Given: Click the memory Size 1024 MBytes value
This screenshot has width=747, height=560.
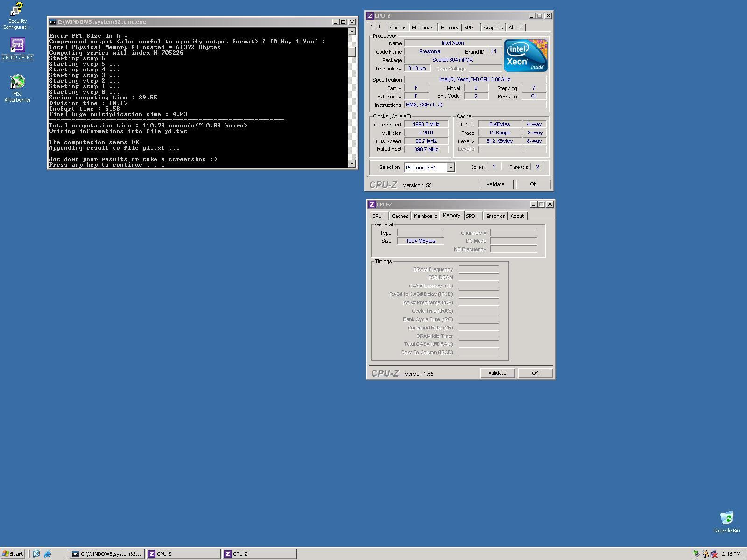Looking at the screenshot, I should coord(421,241).
